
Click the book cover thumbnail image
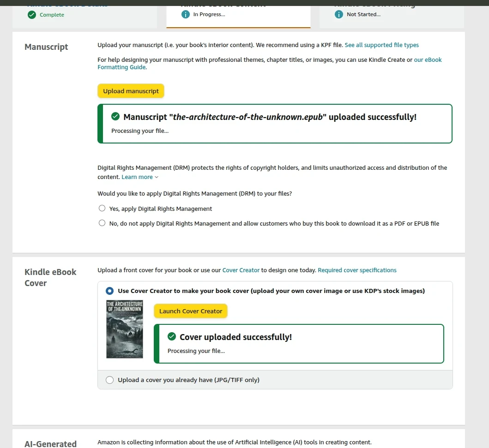(125, 329)
